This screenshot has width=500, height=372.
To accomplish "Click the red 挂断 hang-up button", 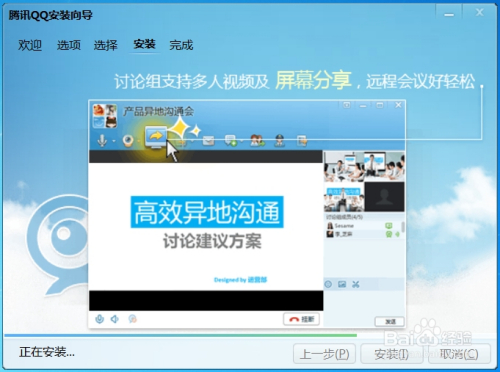I will tap(302, 319).
